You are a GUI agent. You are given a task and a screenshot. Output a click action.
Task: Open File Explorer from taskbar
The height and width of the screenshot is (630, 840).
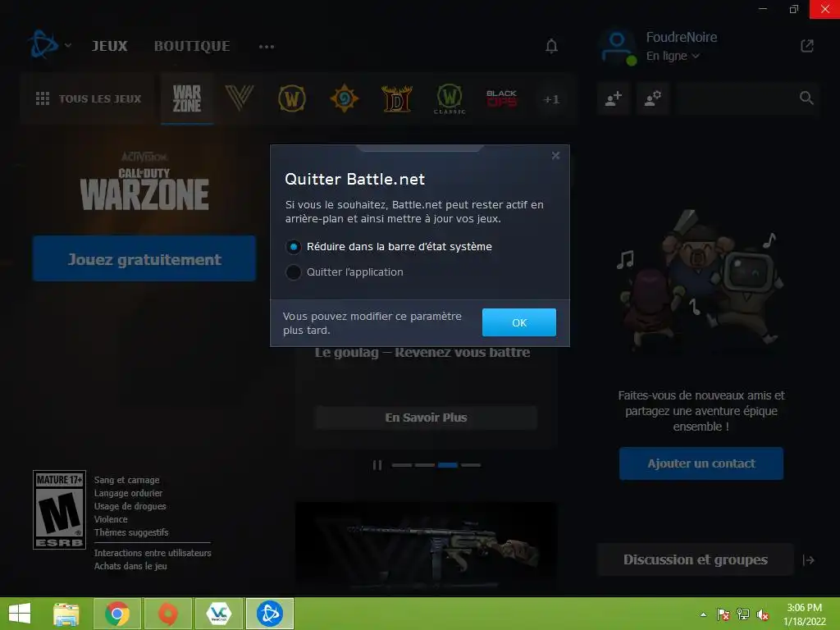tap(66, 614)
